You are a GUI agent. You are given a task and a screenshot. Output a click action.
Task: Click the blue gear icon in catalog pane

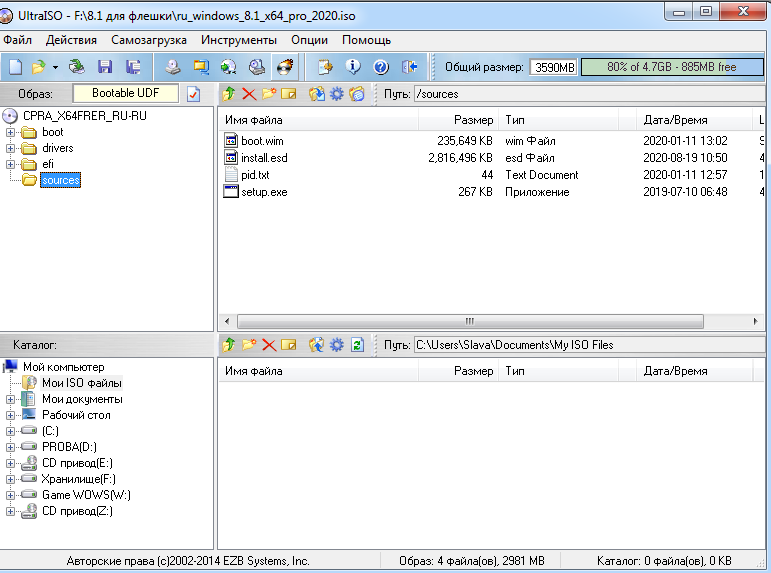click(x=337, y=345)
